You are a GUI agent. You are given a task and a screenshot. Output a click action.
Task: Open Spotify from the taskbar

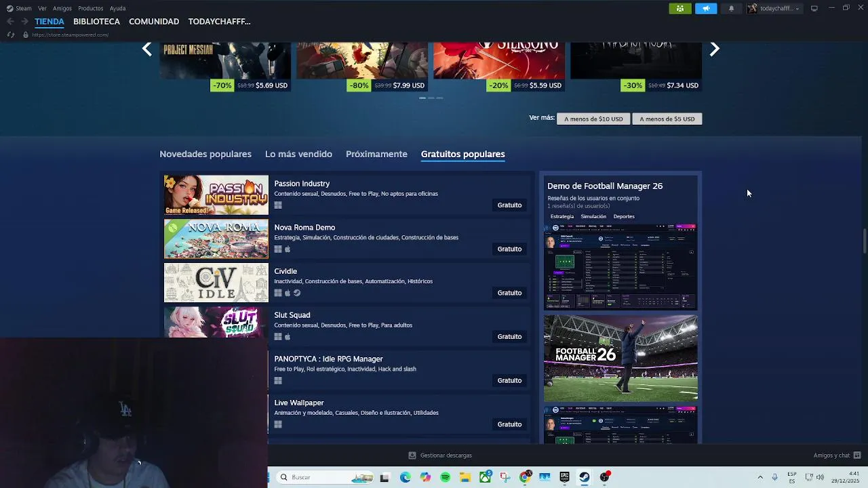445,477
